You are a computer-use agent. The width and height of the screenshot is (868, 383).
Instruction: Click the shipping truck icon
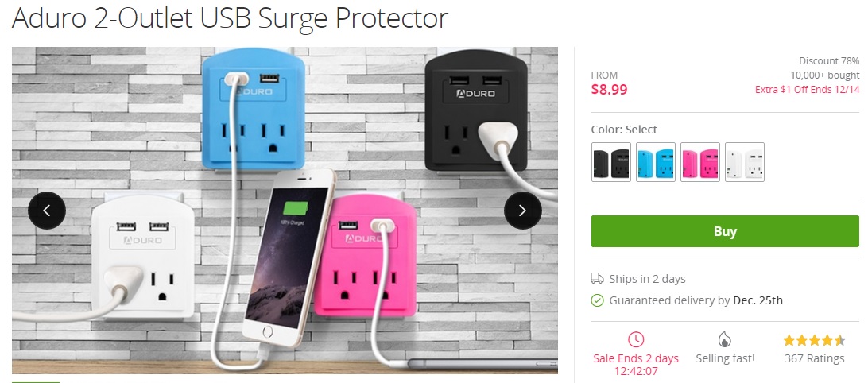tap(597, 278)
